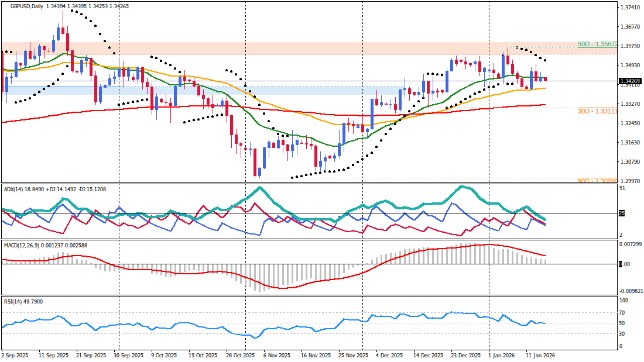Image resolution: width=644 pixels, height=362 pixels.
Task: Click the 1.35750 price scale value
Action: [x=631, y=46]
